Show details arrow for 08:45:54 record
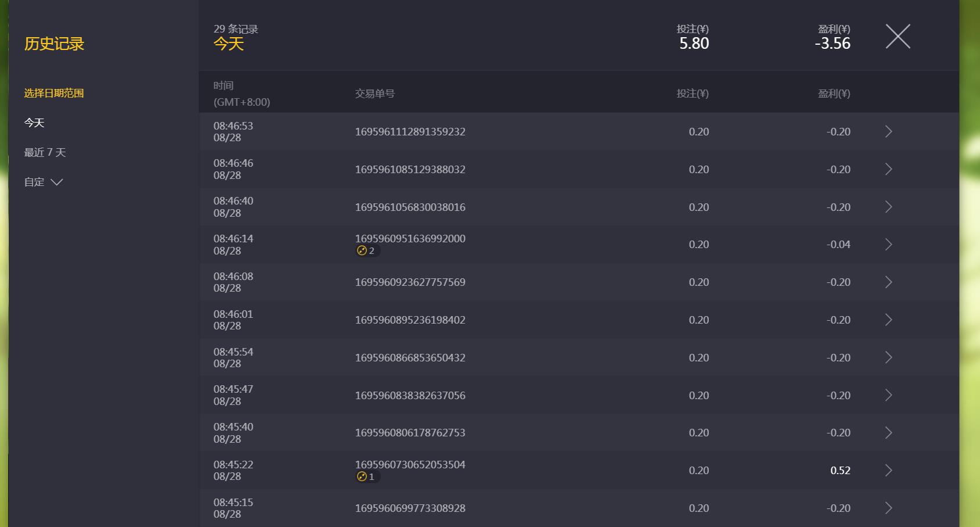The image size is (980, 527). tap(888, 357)
